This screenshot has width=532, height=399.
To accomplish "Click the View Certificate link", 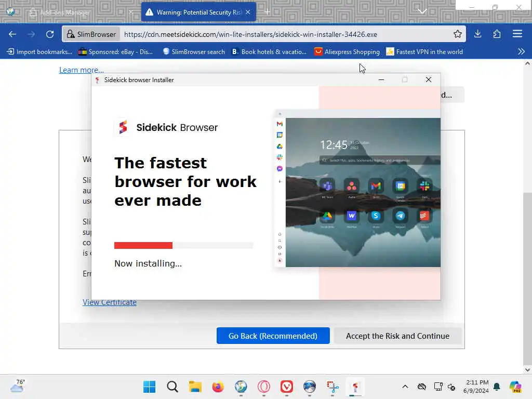I will pos(110,302).
